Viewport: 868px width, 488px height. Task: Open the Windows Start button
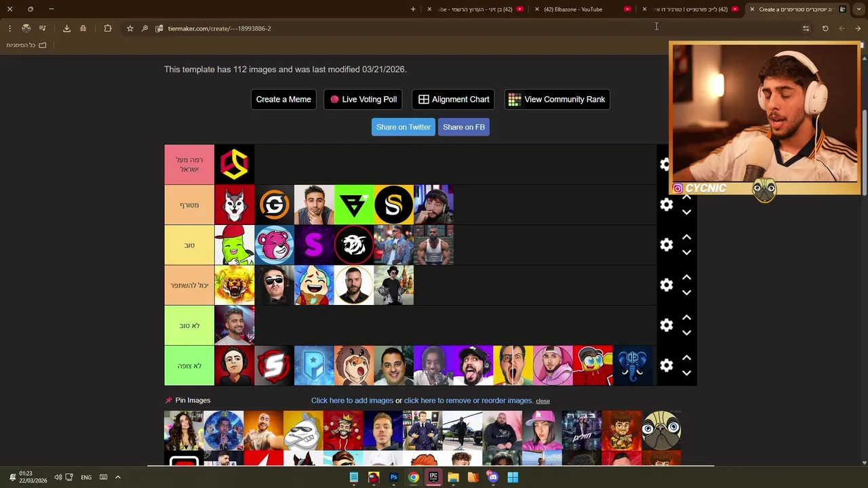pyautogui.click(x=513, y=477)
